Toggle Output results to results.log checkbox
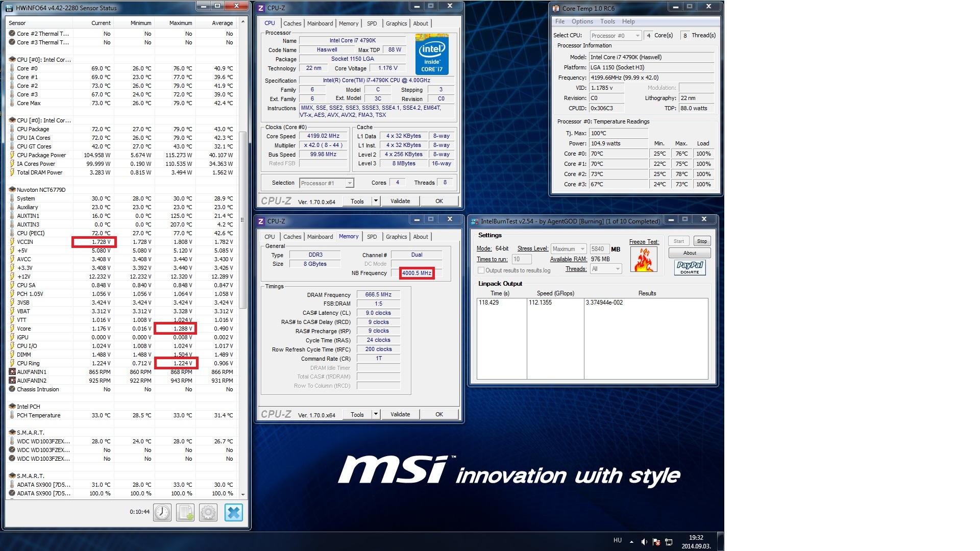 tap(481, 270)
